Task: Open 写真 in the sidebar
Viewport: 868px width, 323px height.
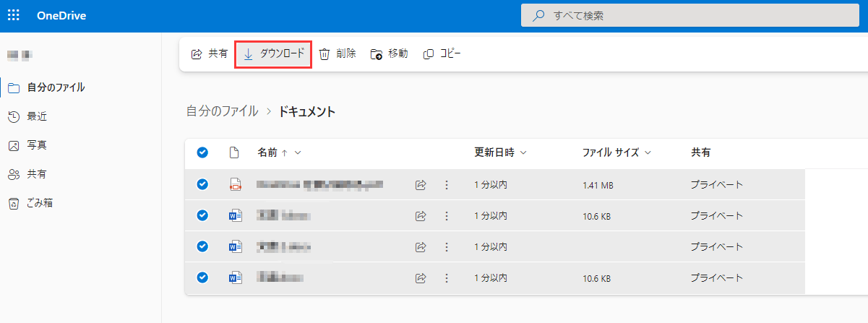Action: coord(28,145)
